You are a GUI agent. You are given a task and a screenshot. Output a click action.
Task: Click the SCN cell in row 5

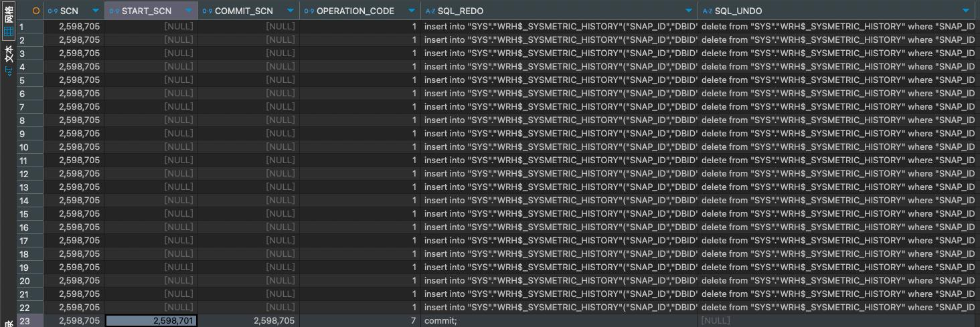74,80
